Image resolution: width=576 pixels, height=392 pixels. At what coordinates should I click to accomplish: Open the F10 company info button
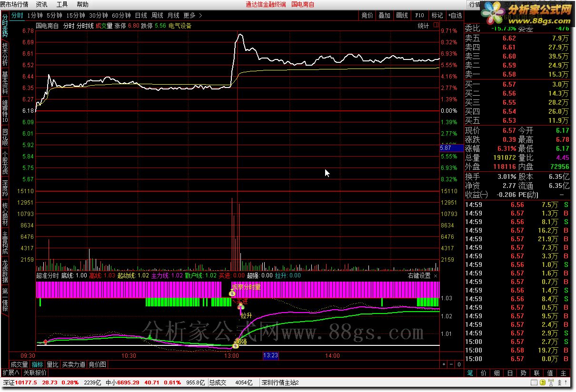[419, 15]
